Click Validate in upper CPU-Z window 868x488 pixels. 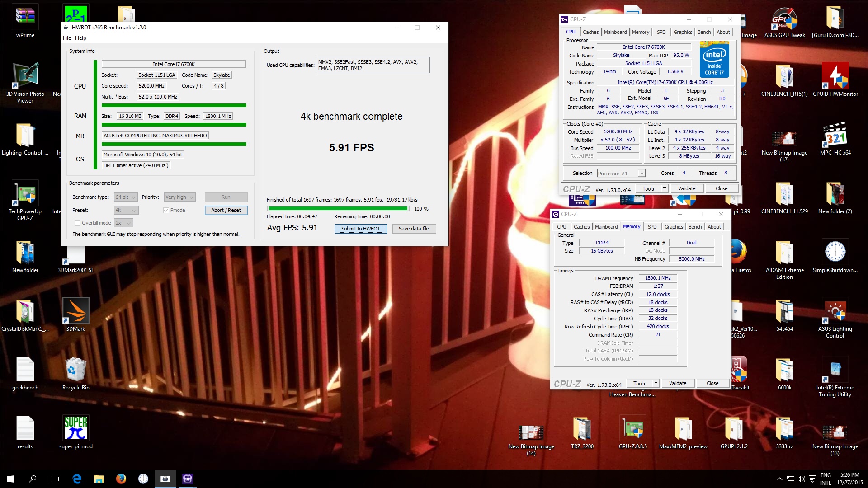click(x=687, y=188)
